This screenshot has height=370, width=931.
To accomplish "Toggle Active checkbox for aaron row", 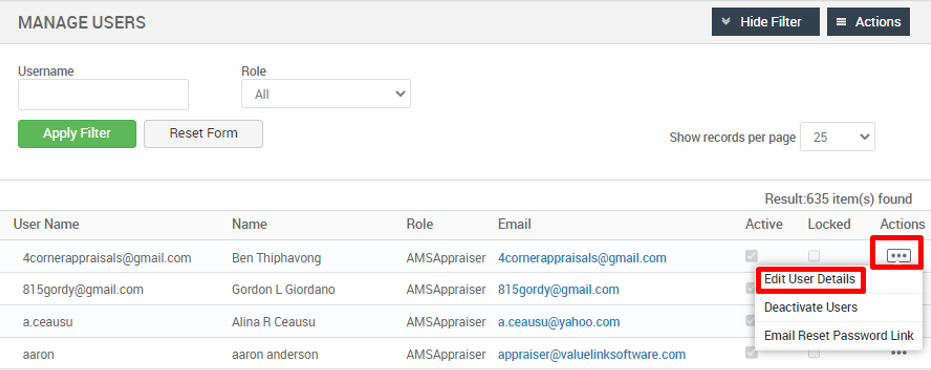I will pos(752,353).
